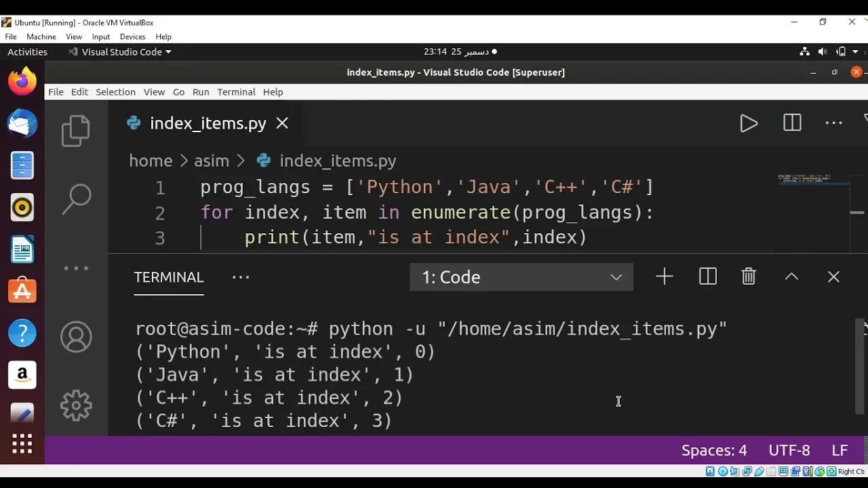Image resolution: width=868 pixels, height=488 pixels.
Task: Click the 'Spaces: 4' indentation button
Action: click(x=713, y=450)
